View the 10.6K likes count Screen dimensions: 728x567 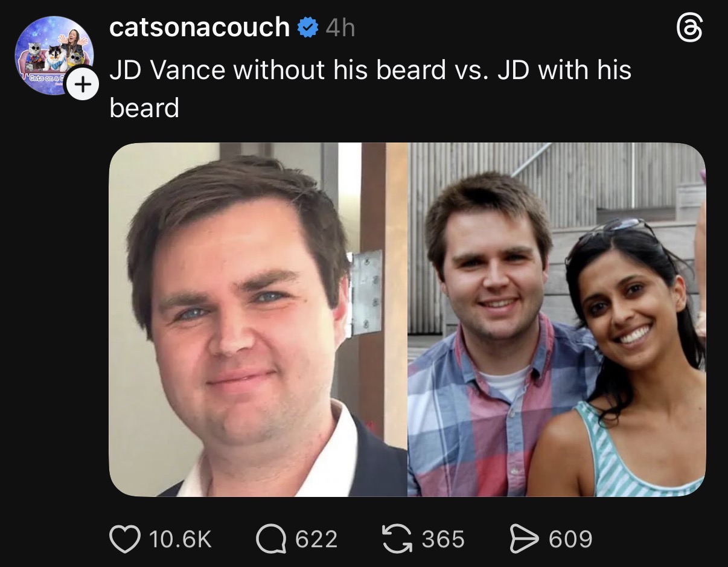pyautogui.click(x=180, y=539)
